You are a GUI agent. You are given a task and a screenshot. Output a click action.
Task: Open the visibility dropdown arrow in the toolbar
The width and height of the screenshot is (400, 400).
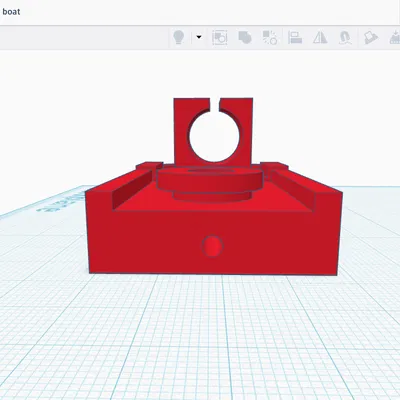click(x=199, y=37)
